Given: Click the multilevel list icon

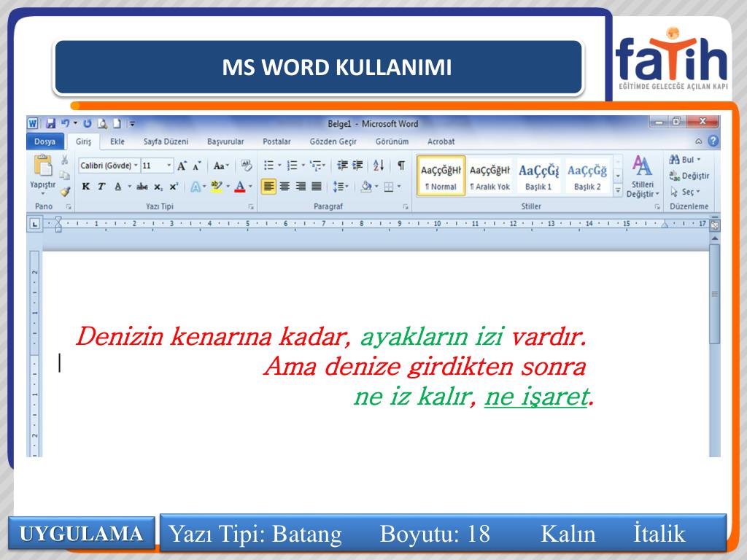Looking at the screenshot, I should point(315,166).
